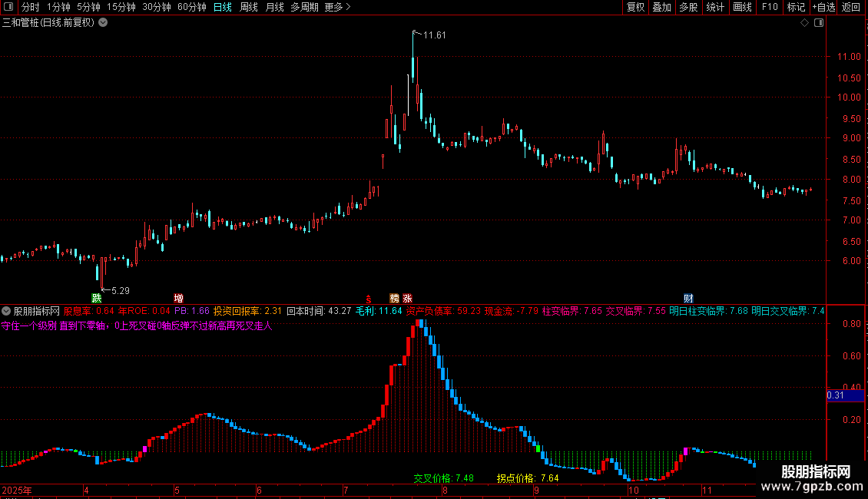Screen dimensions: 868x499
Task: Click month 8 on the time axis
Action: coord(445,490)
